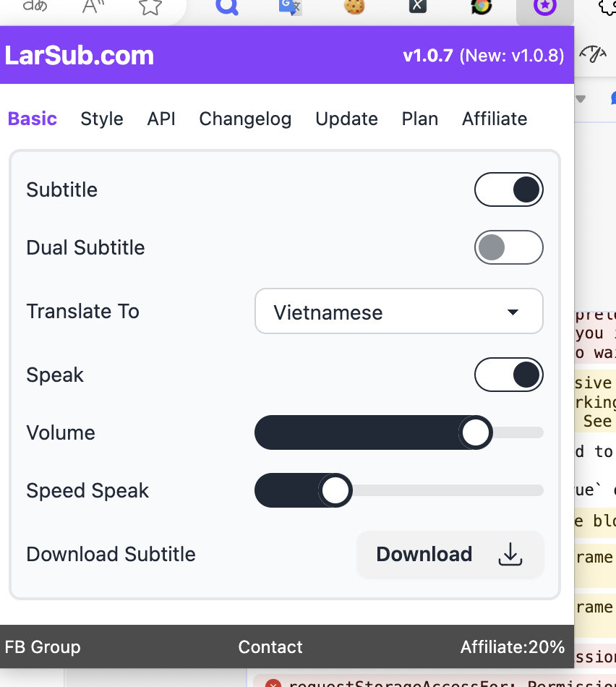Image resolution: width=616 pixels, height=687 pixels.
Task: Open the Translate To language dropdown
Action: tap(398, 311)
